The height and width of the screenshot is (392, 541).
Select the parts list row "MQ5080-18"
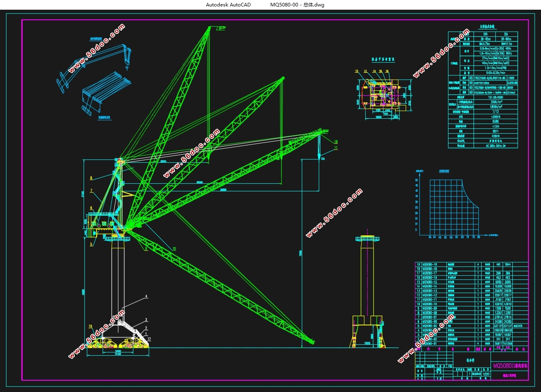(x=472, y=269)
